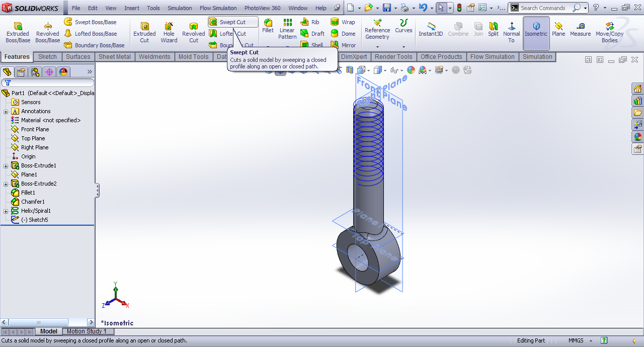Open the Hole Wizard
Screen dimensions: 644x347
(x=169, y=33)
